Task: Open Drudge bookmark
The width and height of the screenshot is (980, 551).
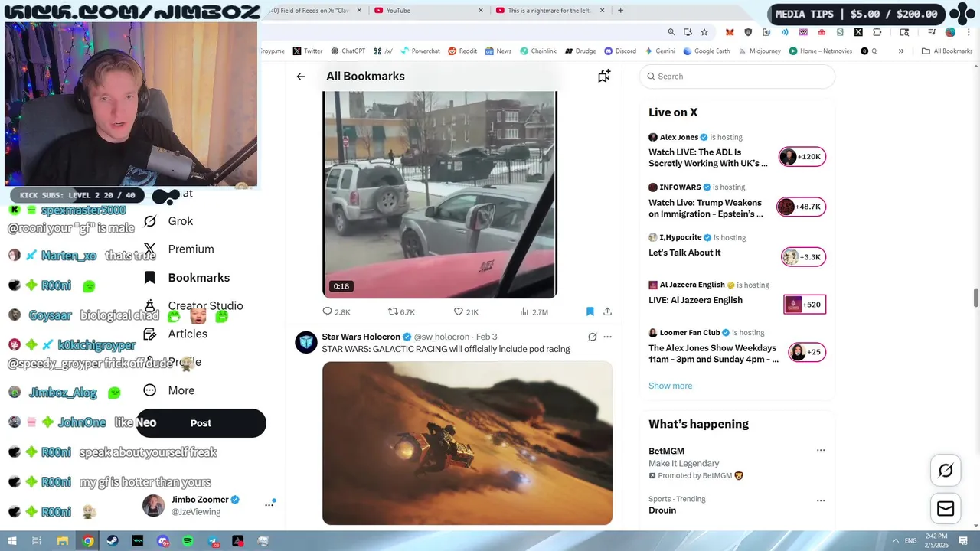Action: tap(580, 51)
